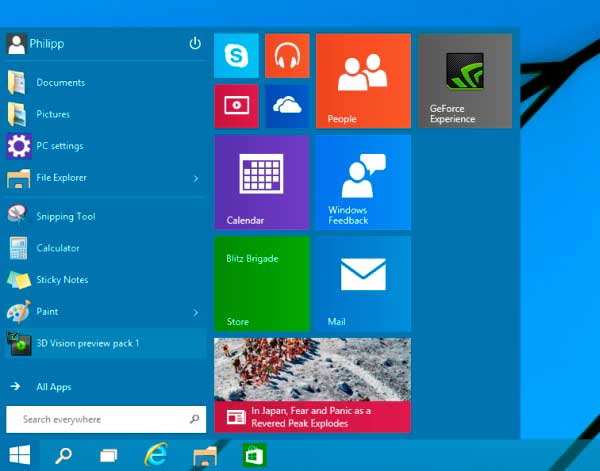This screenshot has height=471, width=600.
Task: Click the Pictures folder icon
Action: 16,114
